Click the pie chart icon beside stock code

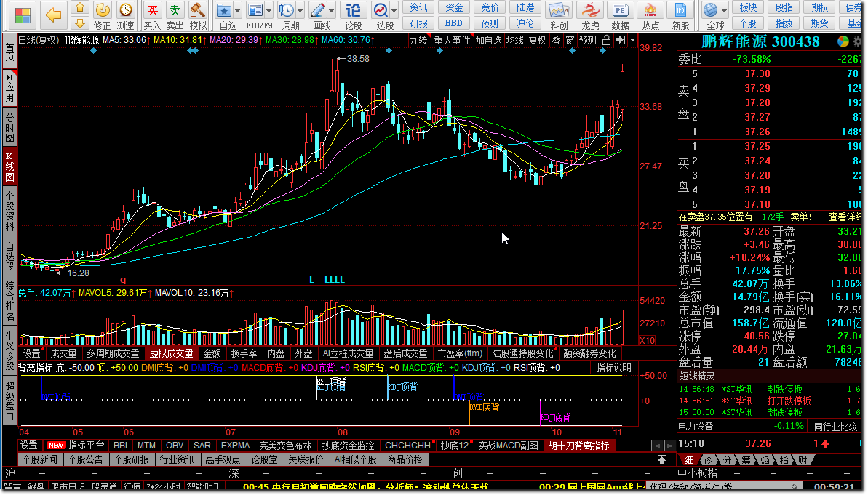tap(843, 41)
